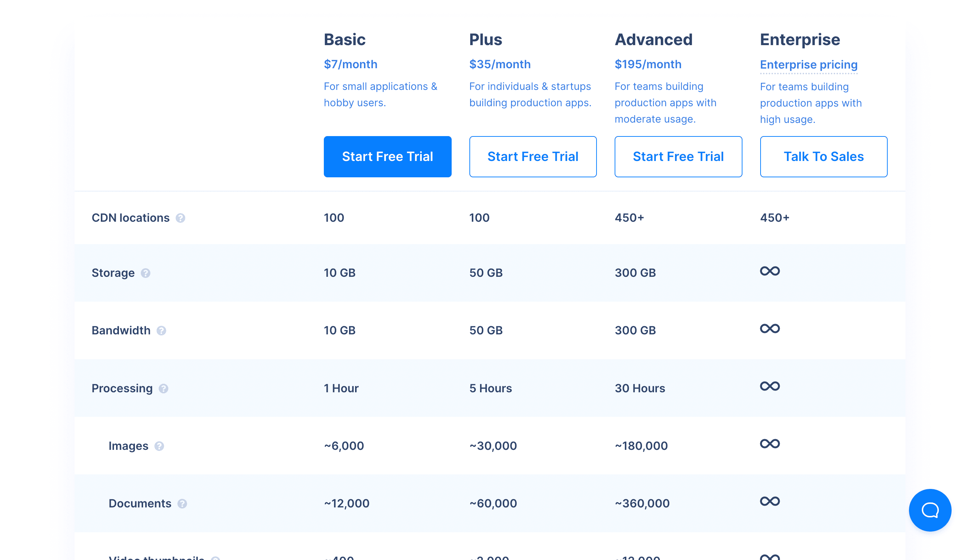
Task: Click the Basic plan description text
Action: tap(381, 95)
